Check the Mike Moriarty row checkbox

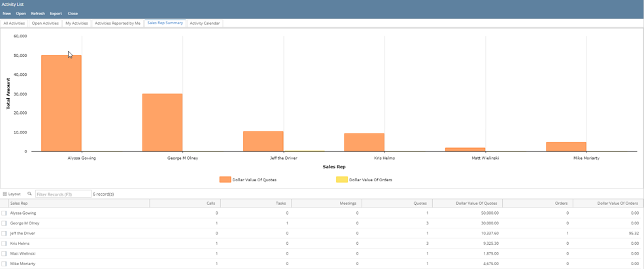pyautogui.click(x=4, y=263)
